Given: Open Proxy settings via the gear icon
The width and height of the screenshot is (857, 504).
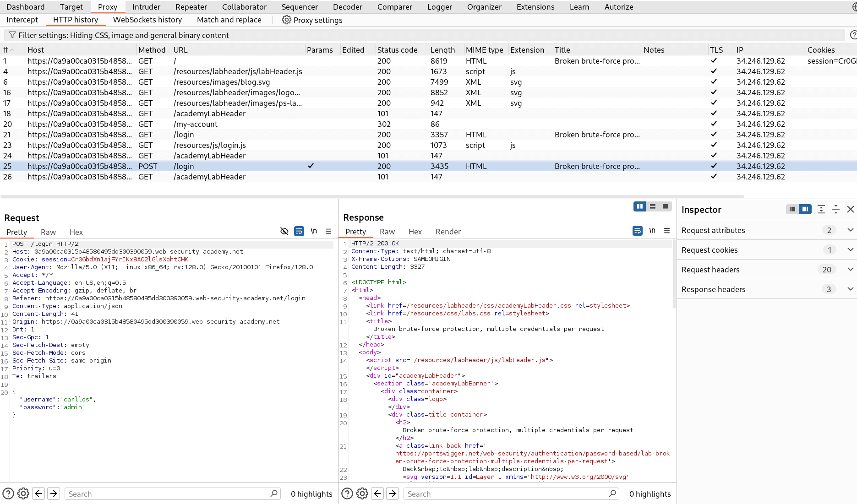Looking at the screenshot, I should click(x=286, y=20).
